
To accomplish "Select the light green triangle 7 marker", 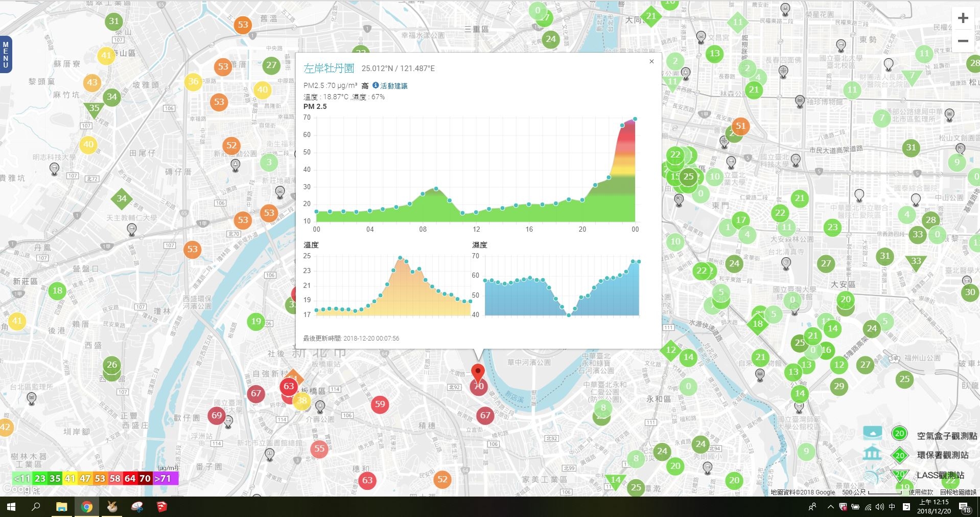I will pyautogui.click(x=912, y=77).
